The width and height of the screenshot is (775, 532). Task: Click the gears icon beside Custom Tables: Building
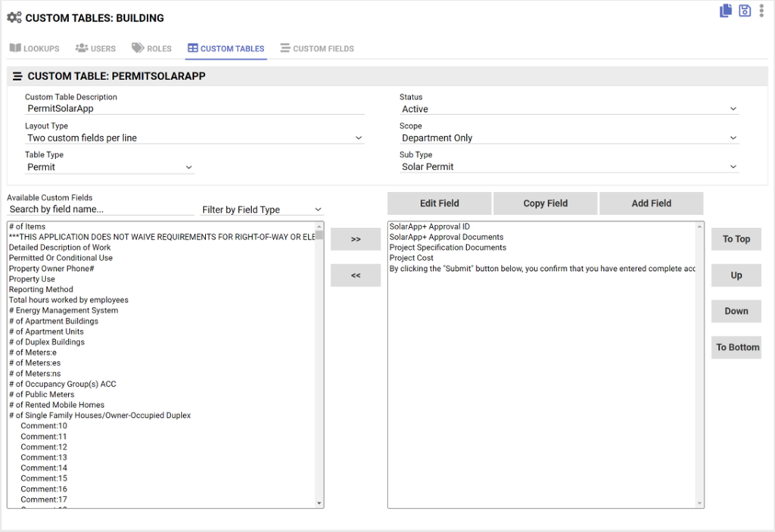pyautogui.click(x=15, y=17)
